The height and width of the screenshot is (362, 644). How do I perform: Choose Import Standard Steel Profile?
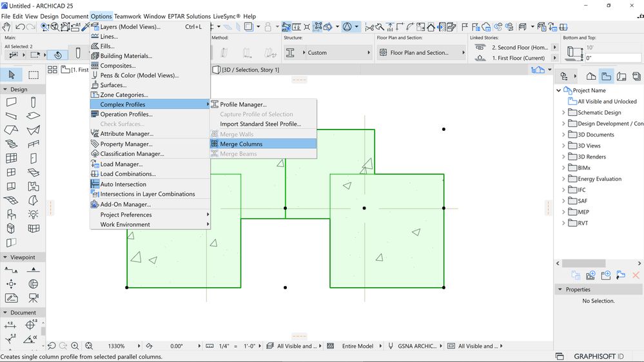point(263,124)
